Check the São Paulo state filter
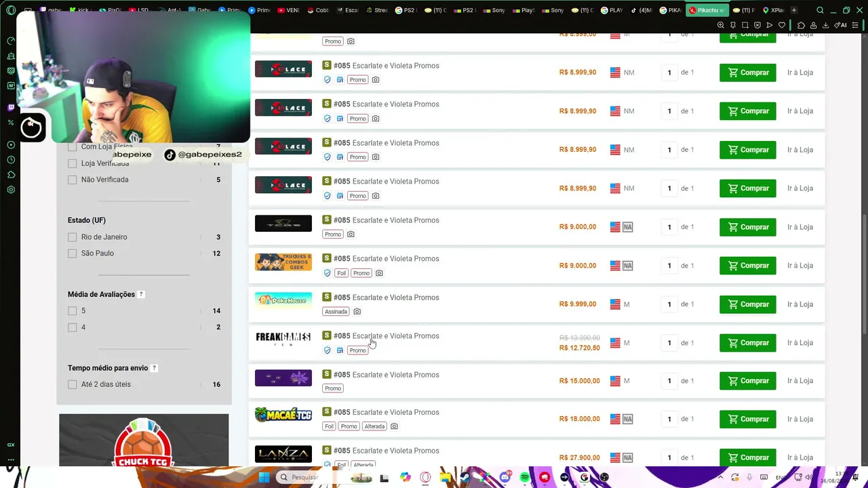This screenshot has width=868, height=488. tap(73, 253)
